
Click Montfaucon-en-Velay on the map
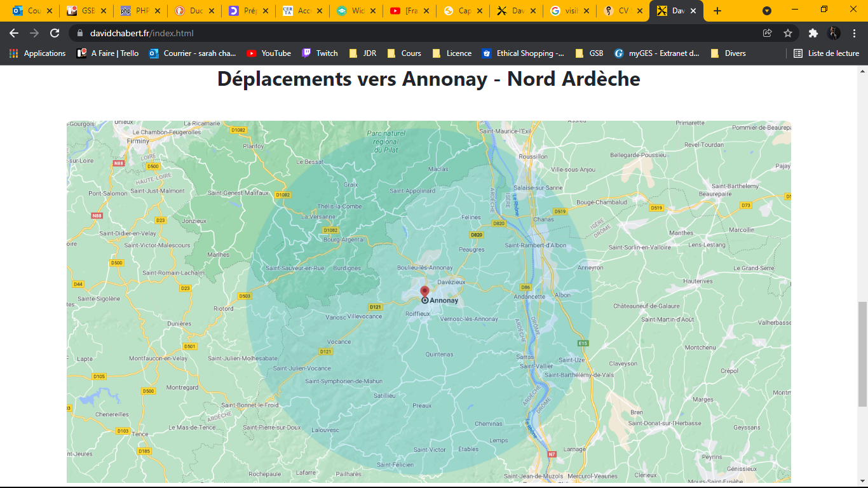pos(158,358)
